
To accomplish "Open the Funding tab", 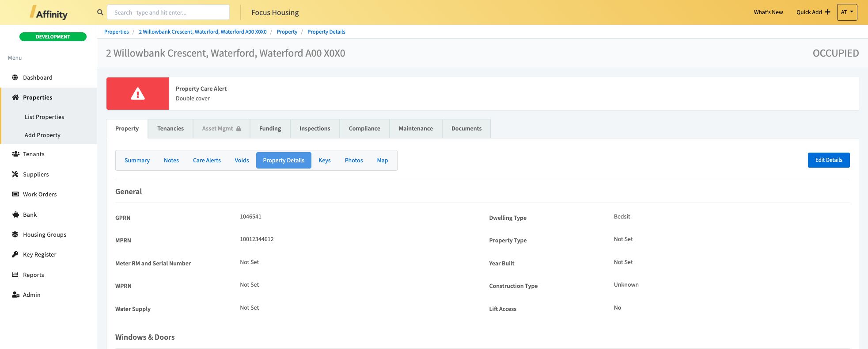I will 270,129.
